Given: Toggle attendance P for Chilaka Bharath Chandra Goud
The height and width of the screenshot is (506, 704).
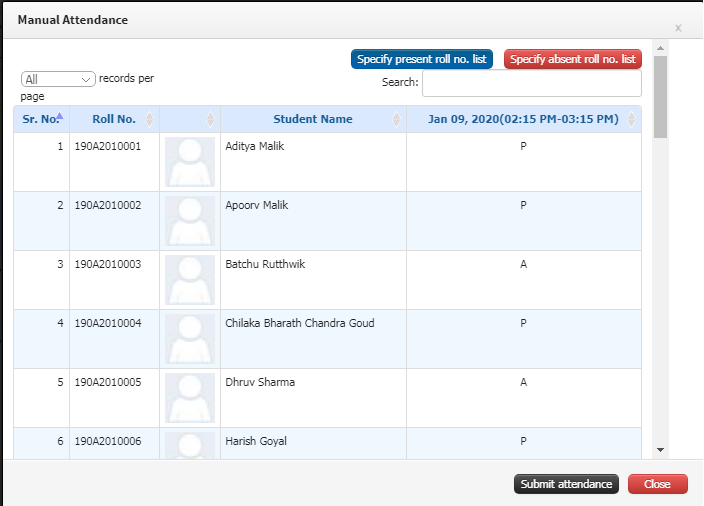Looking at the screenshot, I should click(x=523, y=323).
